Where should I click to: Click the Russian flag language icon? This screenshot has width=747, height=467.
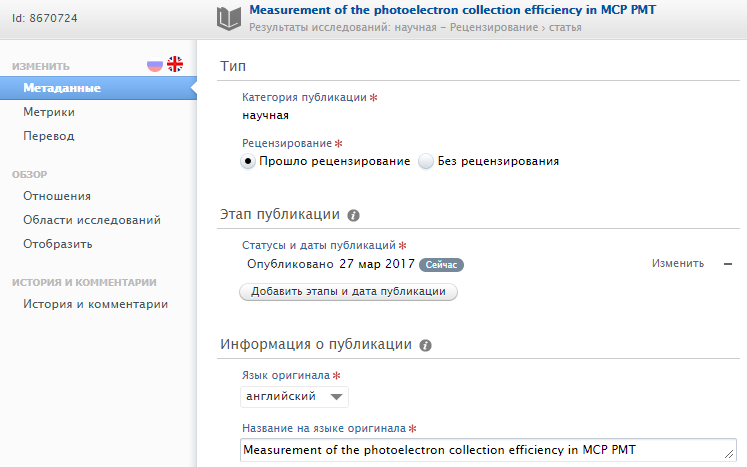click(154, 65)
